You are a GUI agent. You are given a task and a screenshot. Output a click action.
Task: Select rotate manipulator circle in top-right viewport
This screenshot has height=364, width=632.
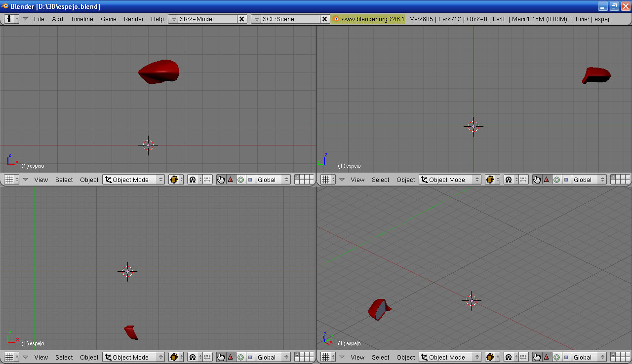tap(557, 180)
